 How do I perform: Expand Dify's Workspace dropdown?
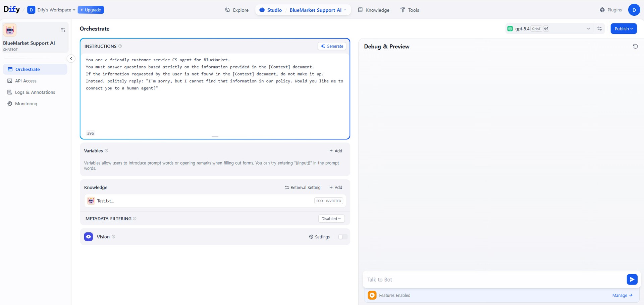pyautogui.click(x=56, y=10)
